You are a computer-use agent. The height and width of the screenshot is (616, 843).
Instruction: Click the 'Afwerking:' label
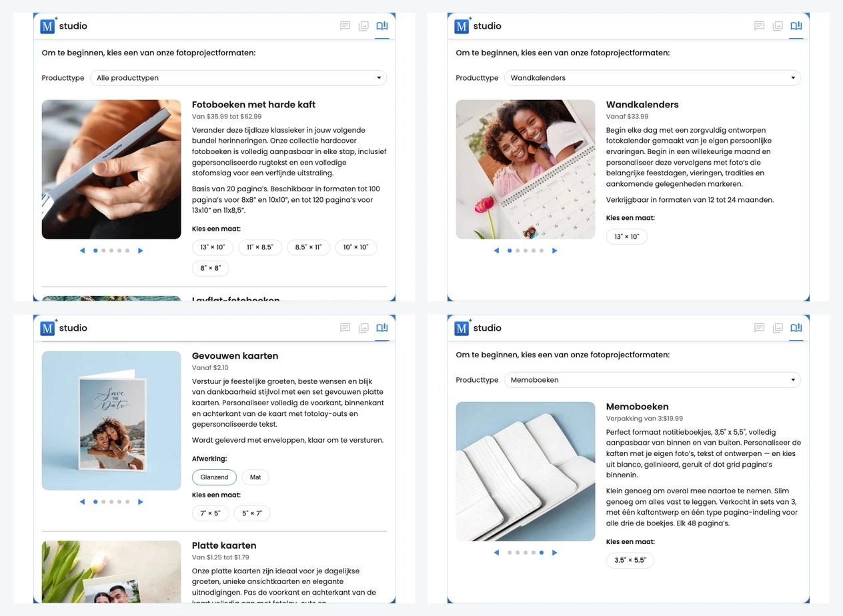pyautogui.click(x=209, y=459)
